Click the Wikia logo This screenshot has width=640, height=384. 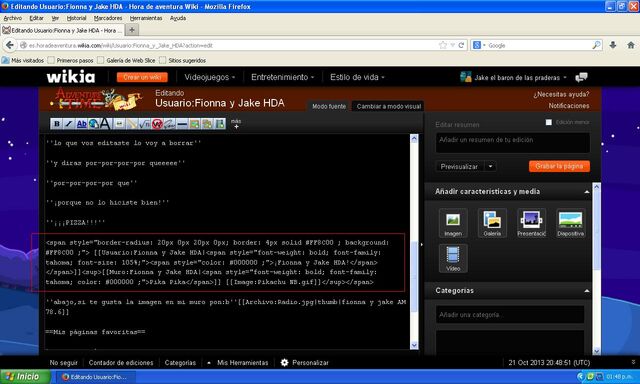point(71,77)
